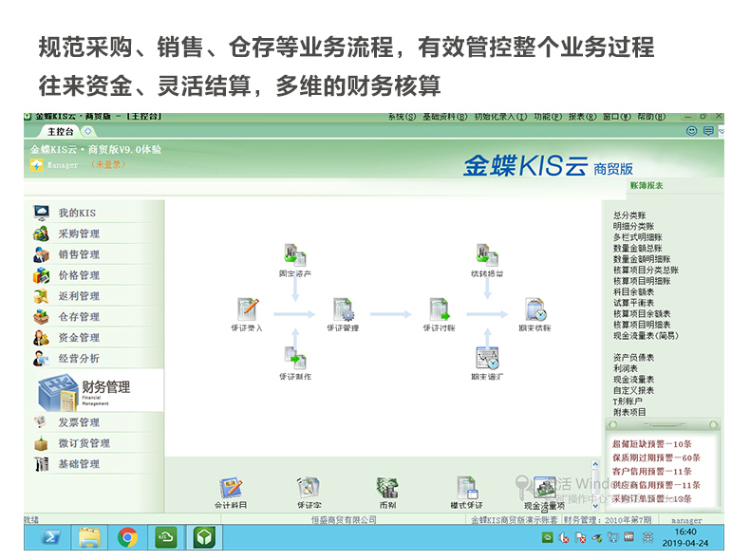Screen dimensions: 750x560
Task: Open the 报表(R) menu
Action: click(583, 117)
